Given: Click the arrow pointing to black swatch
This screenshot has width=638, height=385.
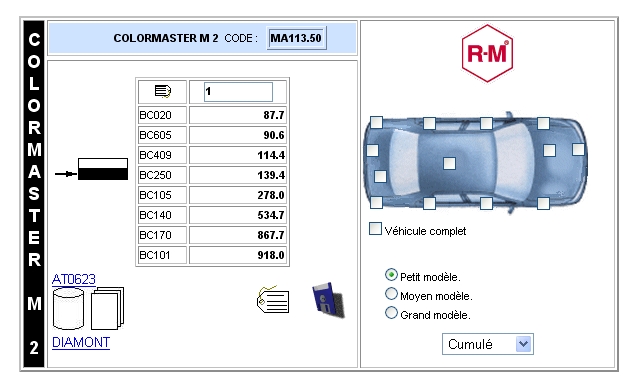Looking at the screenshot, I should [66, 174].
